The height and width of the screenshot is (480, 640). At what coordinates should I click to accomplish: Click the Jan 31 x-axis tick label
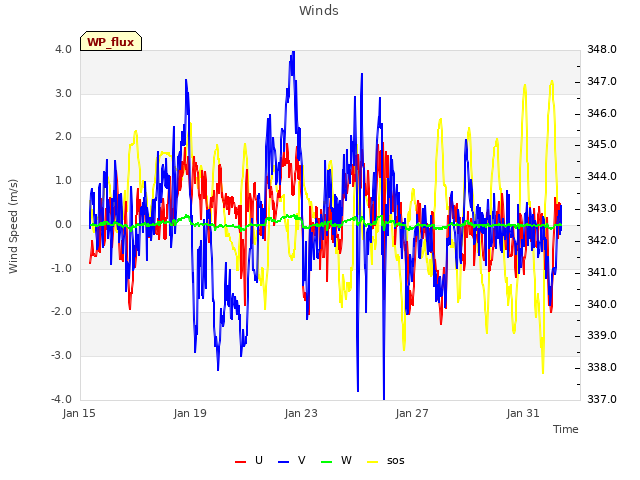click(x=523, y=413)
